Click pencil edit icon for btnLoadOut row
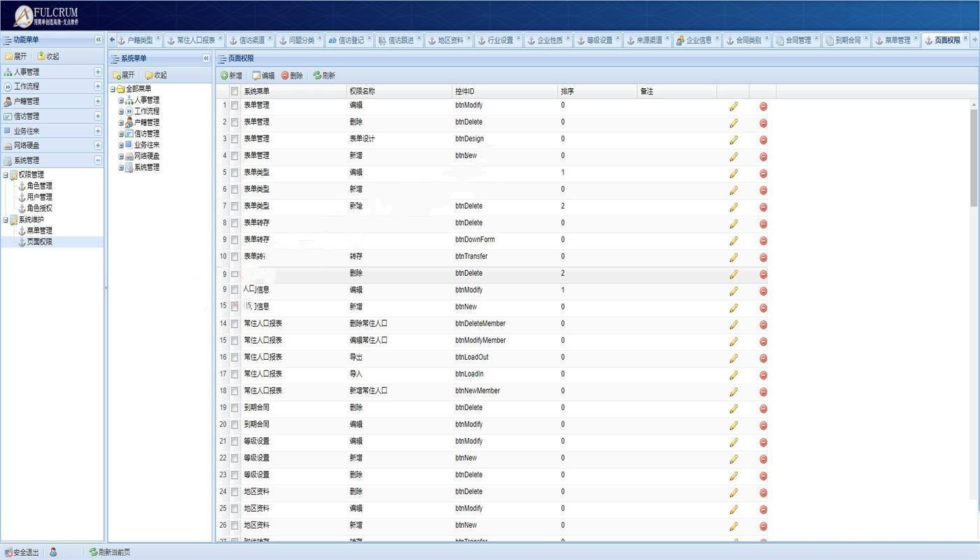Viewport: 980px width, 560px height. click(734, 358)
